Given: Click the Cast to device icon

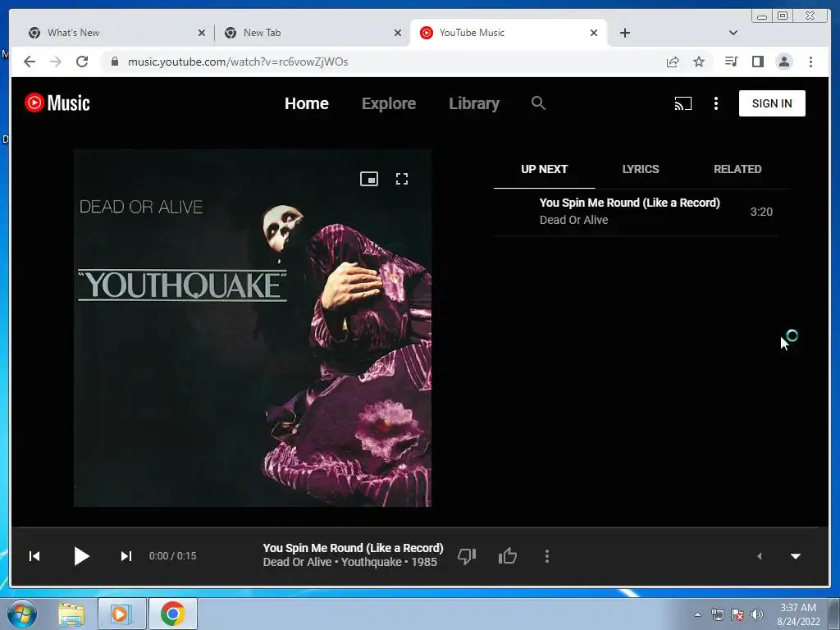Looking at the screenshot, I should click(x=683, y=103).
